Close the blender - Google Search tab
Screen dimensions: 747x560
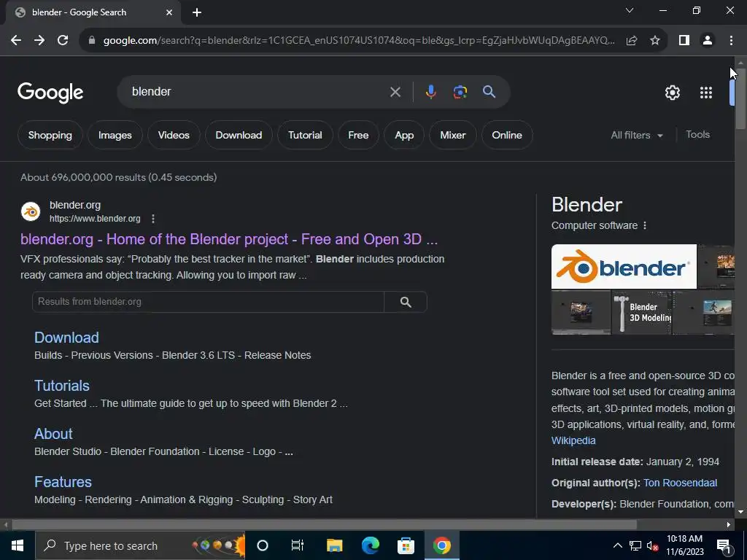tap(169, 12)
